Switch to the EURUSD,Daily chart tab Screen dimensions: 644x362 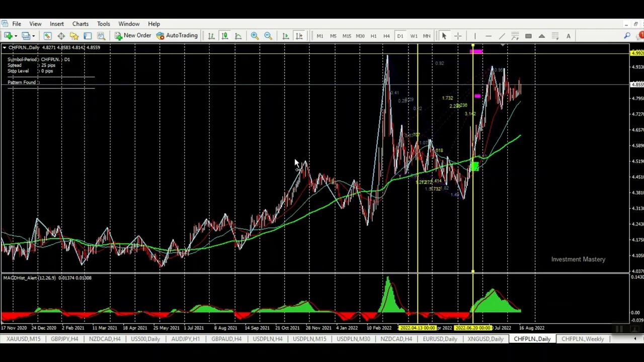(x=440, y=339)
